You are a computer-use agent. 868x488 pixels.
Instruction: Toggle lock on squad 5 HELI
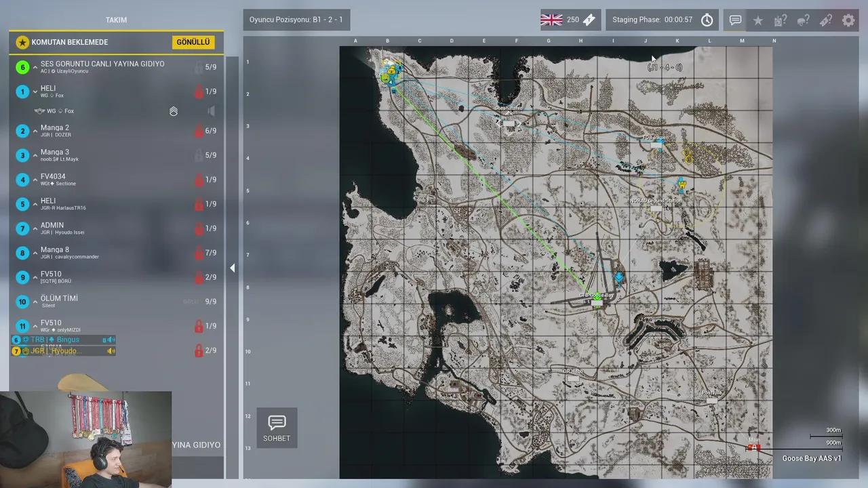coord(199,204)
